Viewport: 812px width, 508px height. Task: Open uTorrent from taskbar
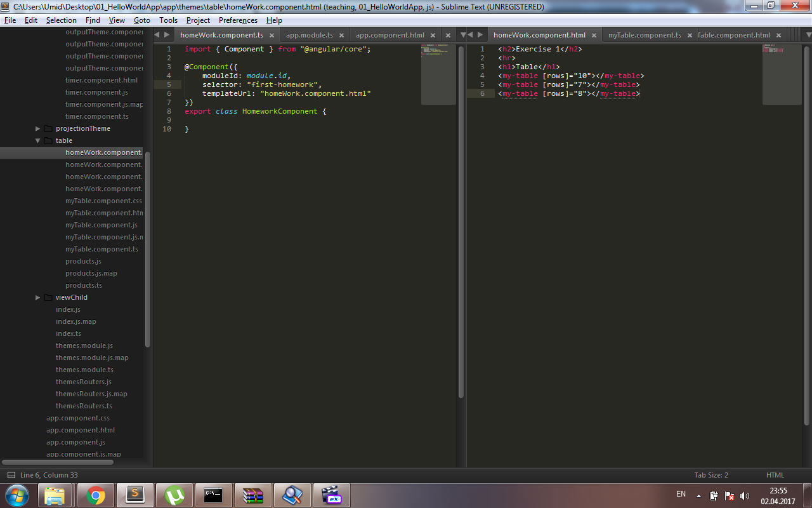pyautogui.click(x=174, y=495)
